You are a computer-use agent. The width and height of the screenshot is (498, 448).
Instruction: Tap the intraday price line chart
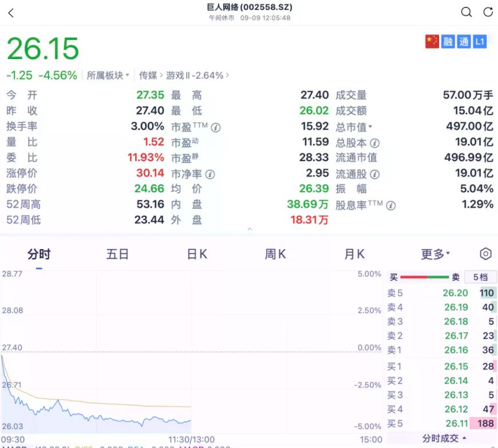coord(191,351)
